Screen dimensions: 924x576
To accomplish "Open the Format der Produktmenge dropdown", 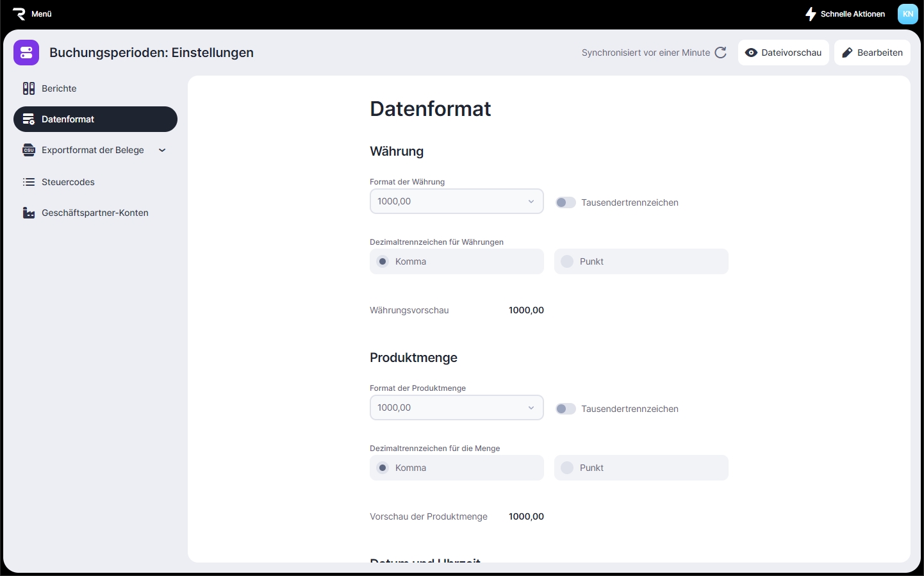I will click(x=456, y=407).
